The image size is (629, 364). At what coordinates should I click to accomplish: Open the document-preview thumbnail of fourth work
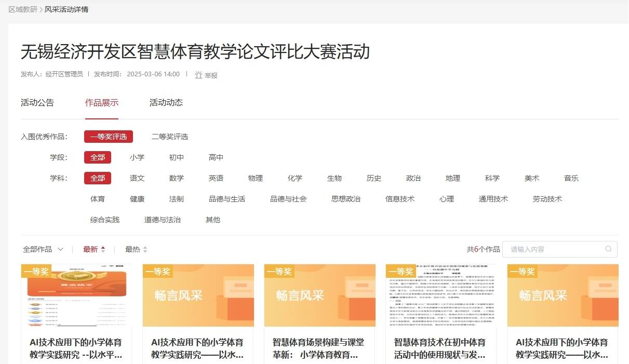click(441, 295)
